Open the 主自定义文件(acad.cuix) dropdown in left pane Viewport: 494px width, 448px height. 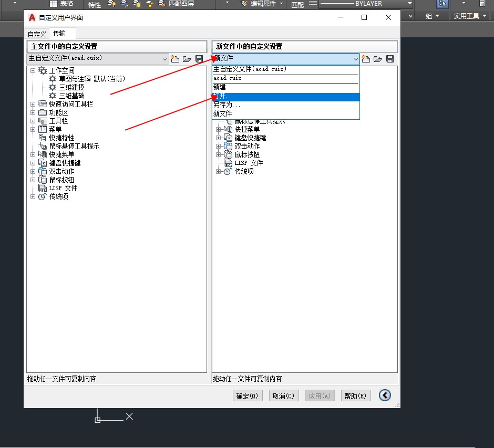pyautogui.click(x=165, y=59)
